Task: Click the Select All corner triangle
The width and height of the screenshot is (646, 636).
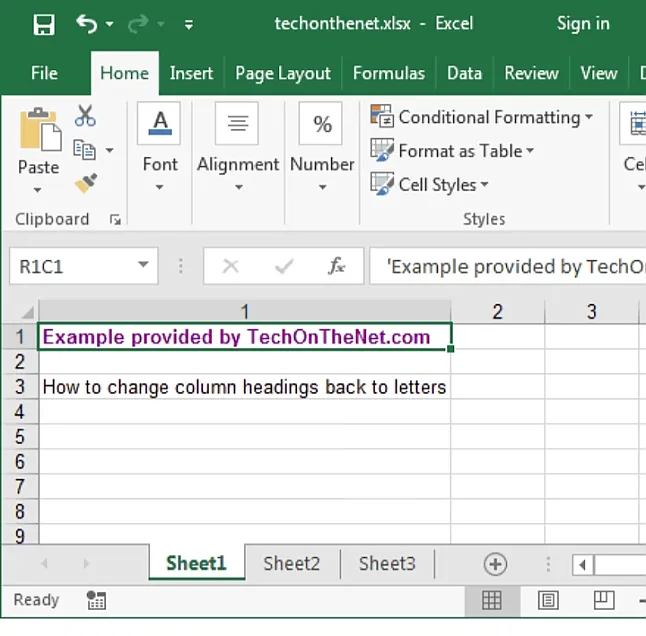Action: (27, 312)
